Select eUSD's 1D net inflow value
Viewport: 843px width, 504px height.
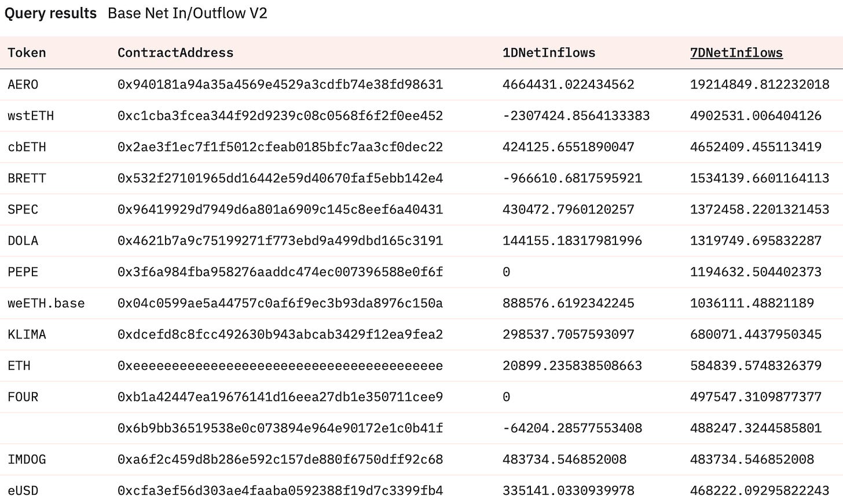point(569,491)
